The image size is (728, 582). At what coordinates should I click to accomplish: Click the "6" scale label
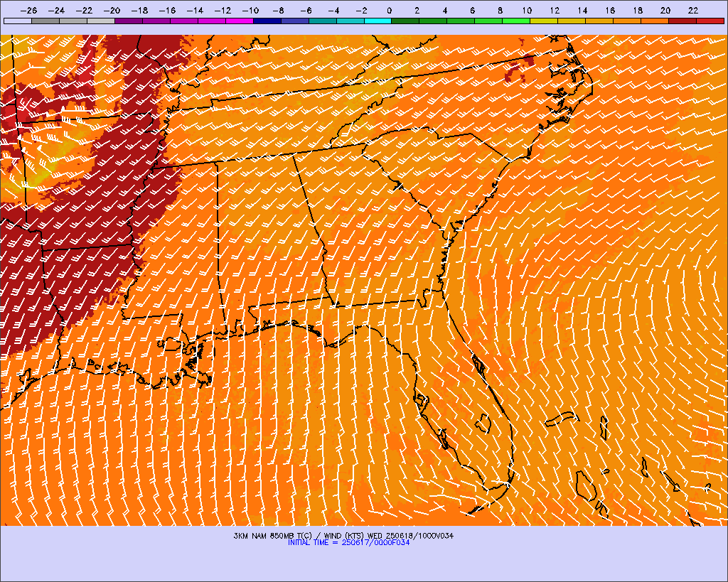[472, 10]
